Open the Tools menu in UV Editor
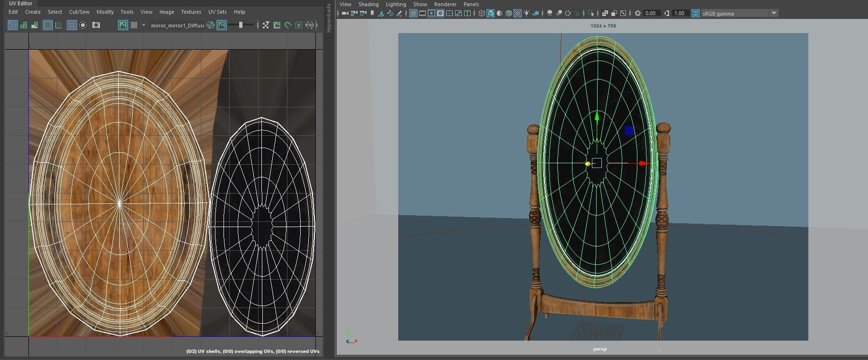 (x=127, y=12)
